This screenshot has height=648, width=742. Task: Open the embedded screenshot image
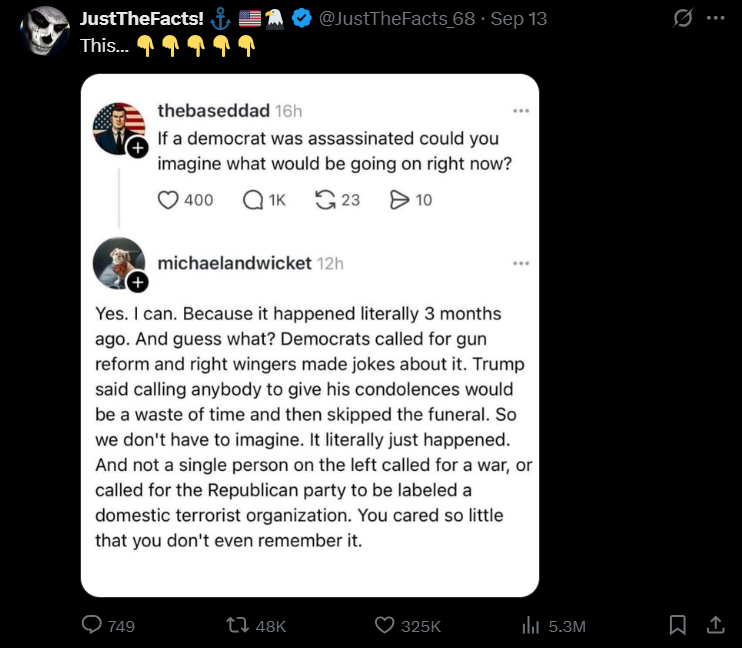(310, 335)
